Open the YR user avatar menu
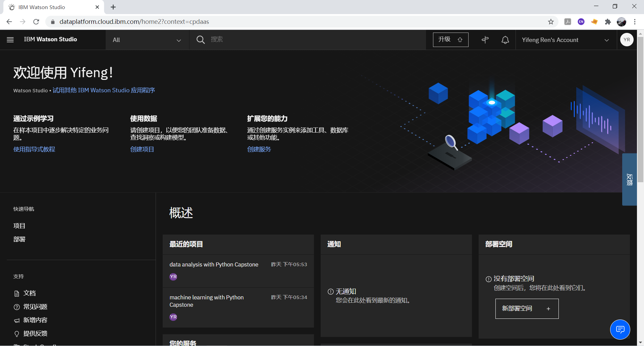Image resolution: width=644 pixels, height=346 pixels. pos(627,40)
